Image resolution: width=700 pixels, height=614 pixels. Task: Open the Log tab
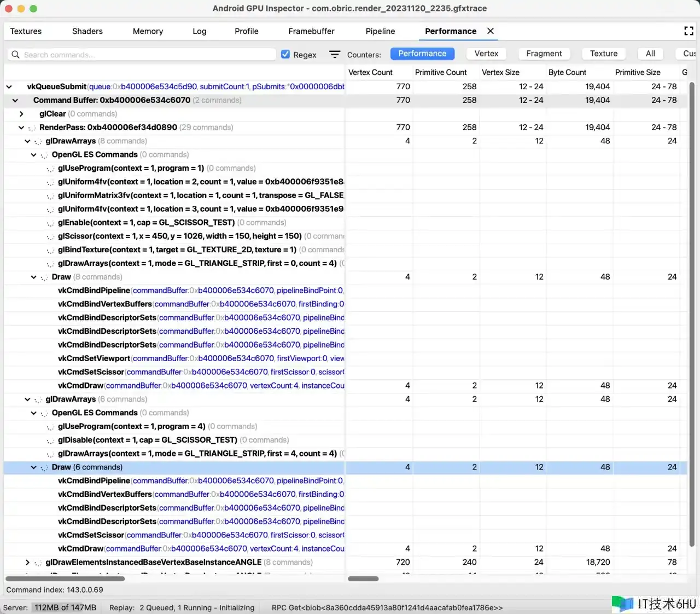[x=200, y=31]
